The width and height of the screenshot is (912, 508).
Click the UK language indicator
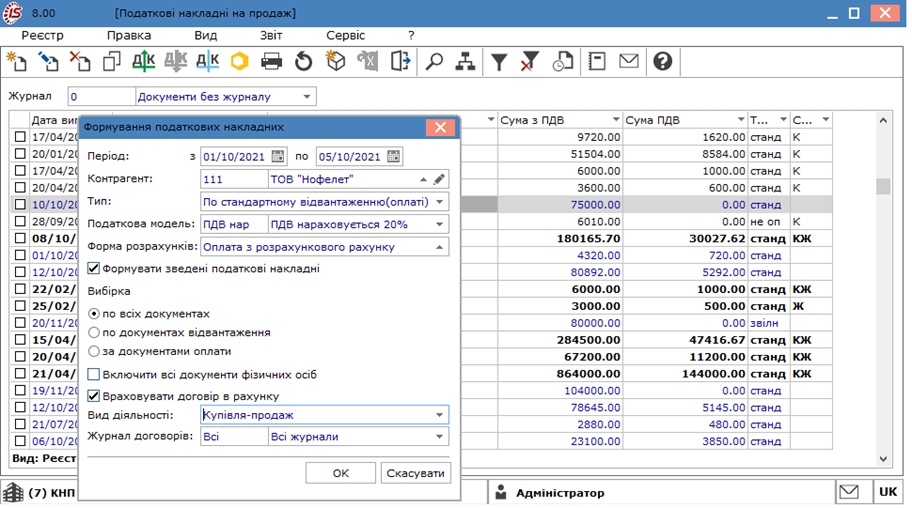[888, 492]
